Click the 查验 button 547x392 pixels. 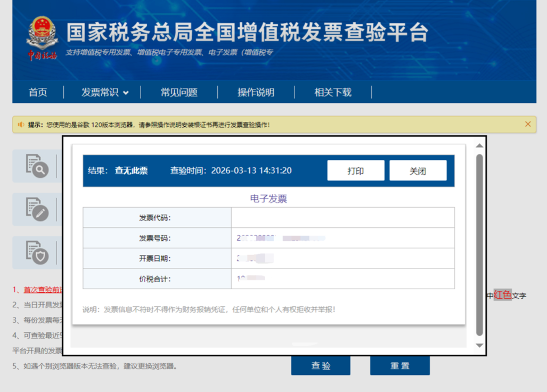tap(321, 365)
